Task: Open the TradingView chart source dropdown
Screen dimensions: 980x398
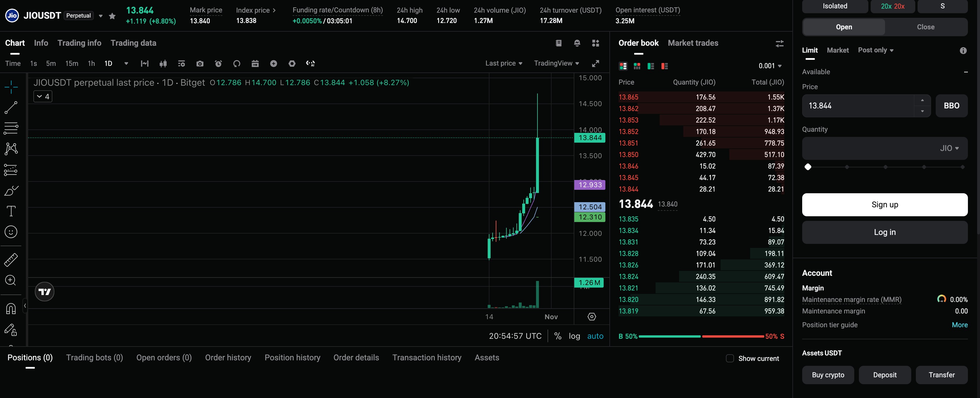Action: coord(556,64)
